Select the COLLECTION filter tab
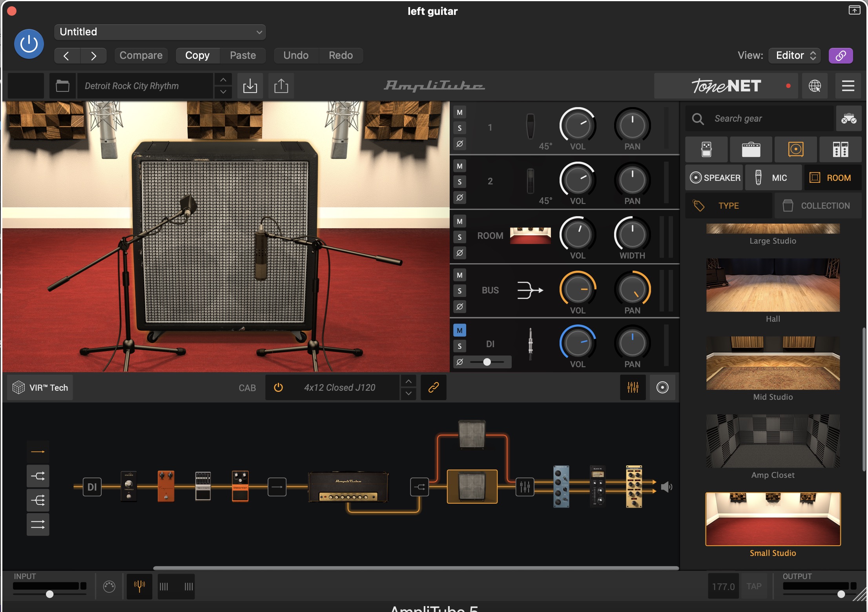This screenshot has height=612, width=868. pyautogui.click(x=818, y=206)
